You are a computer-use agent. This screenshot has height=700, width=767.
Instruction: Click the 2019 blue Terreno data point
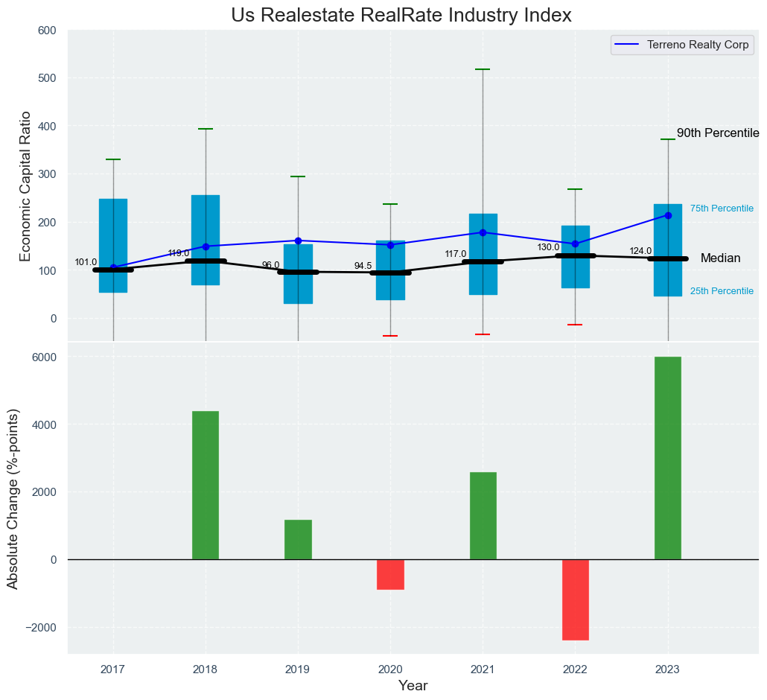point(298,241)
